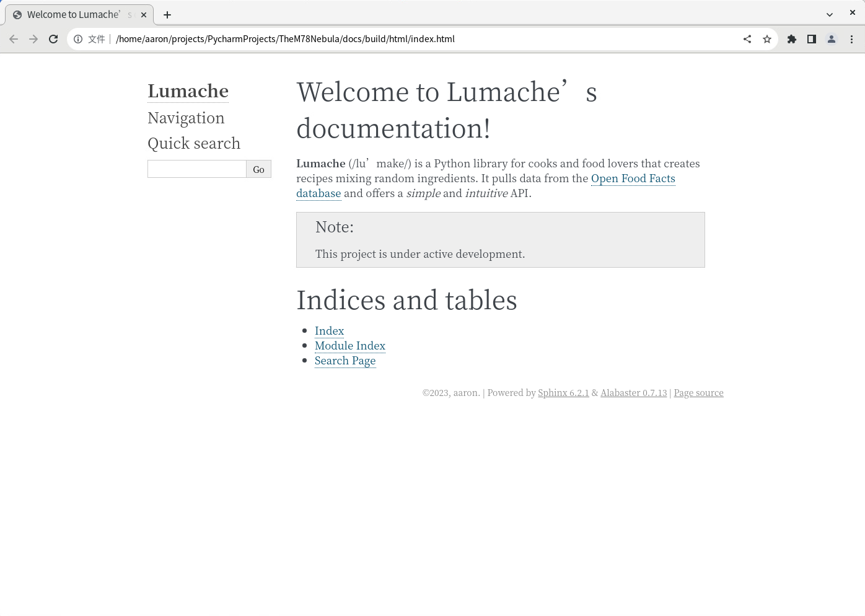Click the Note: admonition title

pos(335,227)
